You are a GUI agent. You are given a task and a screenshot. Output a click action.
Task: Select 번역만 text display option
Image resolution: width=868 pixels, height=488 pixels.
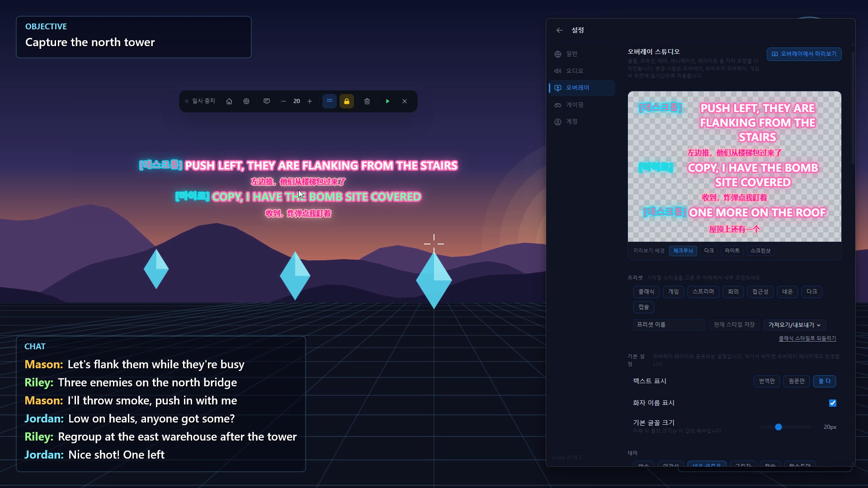pyautogui.click(x=767, y=381)
